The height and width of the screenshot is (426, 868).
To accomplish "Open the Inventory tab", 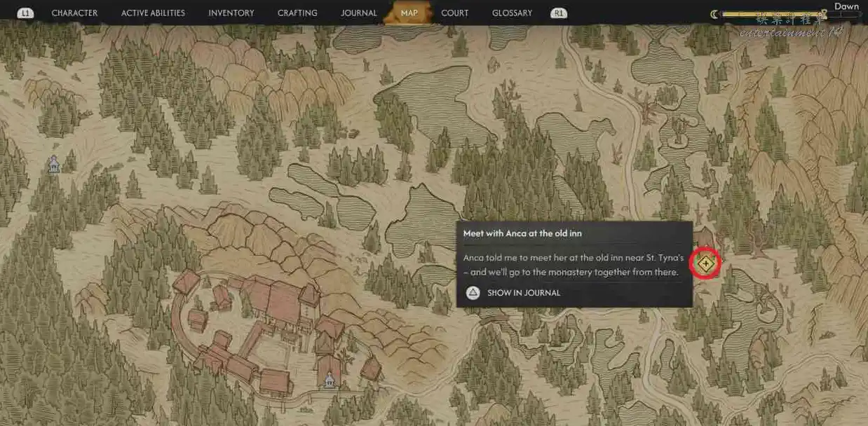I will (231, 13).
